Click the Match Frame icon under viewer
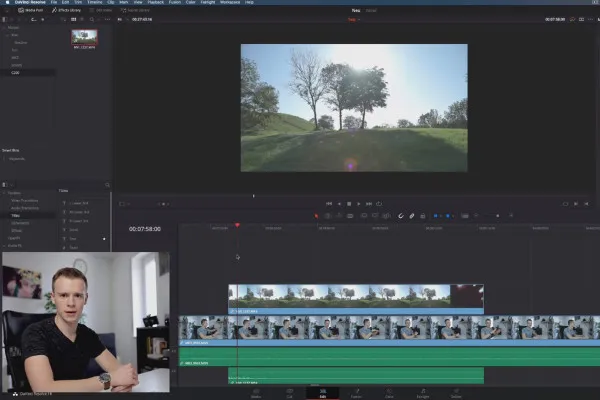The width and height of the screenshot is (600, 400). pyautogui.click(x=565, y=204)
